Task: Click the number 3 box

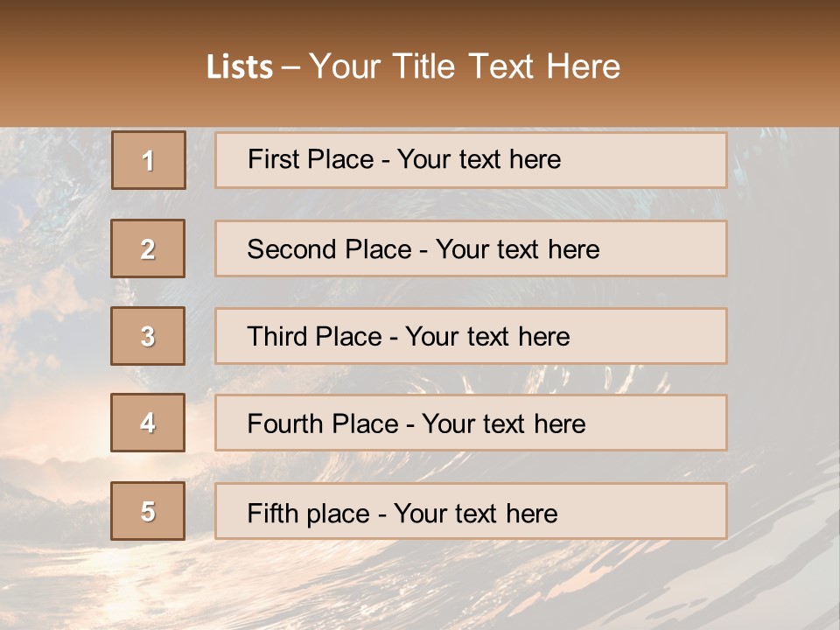Action: click(148, 336)
